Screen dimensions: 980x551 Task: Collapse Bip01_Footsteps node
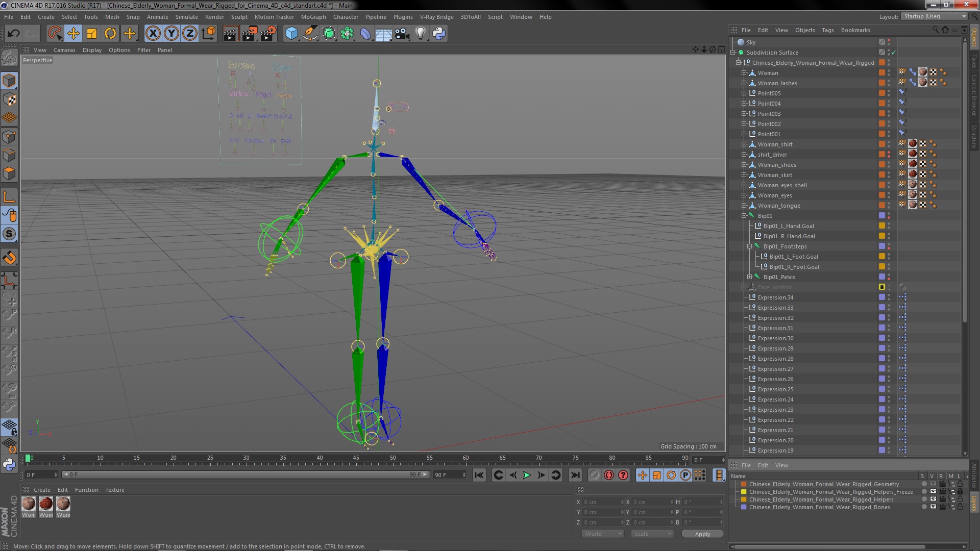click(x=750, y=246)
